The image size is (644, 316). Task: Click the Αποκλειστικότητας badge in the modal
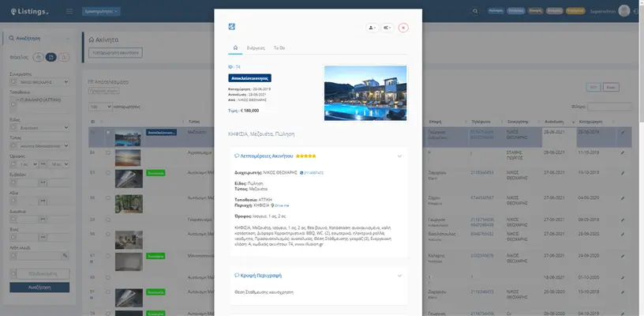[249, 78]
